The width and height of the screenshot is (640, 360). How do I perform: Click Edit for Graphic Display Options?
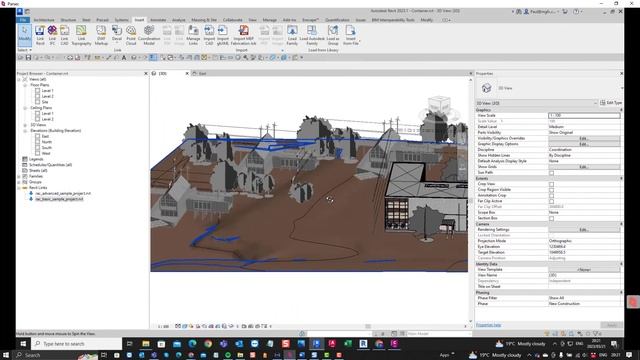click(584, 144)
